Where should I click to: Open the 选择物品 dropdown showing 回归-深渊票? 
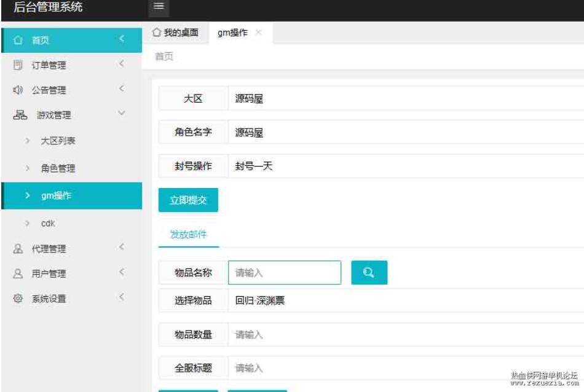coord(406,300)
